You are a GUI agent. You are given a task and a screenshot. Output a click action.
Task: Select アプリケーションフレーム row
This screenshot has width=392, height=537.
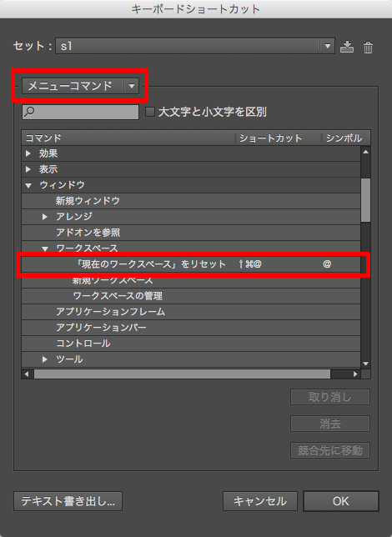point(191,311)
